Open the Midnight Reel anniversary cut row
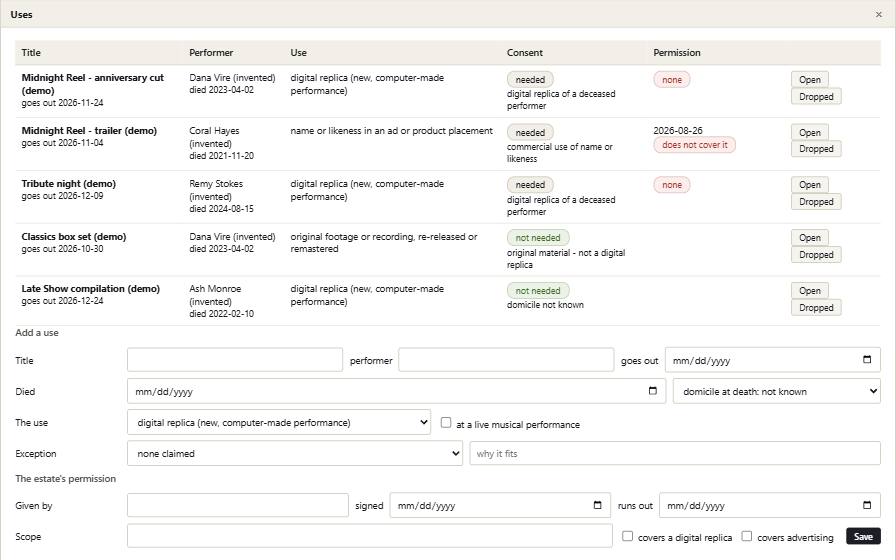Screen dimensions: 896x560 [x=810, y=79]
